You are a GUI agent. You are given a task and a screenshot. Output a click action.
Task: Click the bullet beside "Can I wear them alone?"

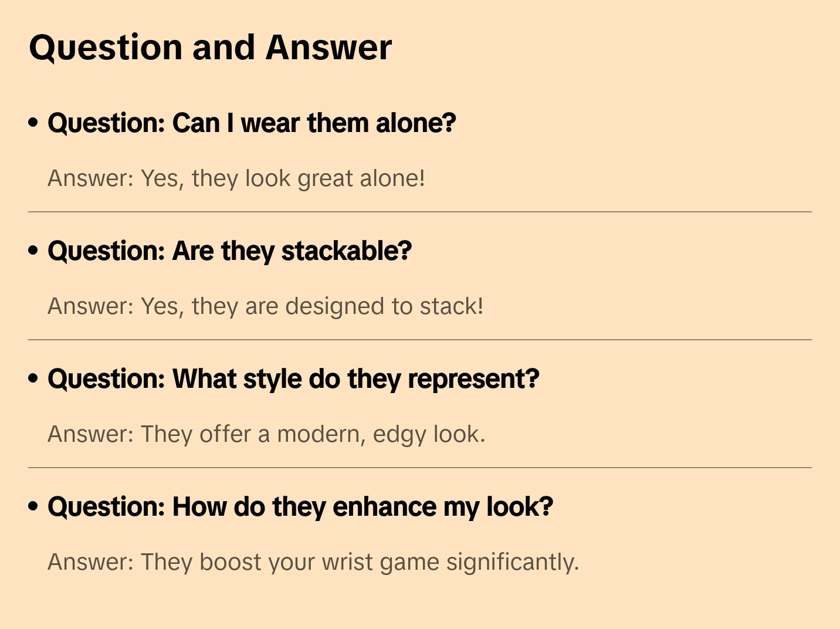pos(33,123)
